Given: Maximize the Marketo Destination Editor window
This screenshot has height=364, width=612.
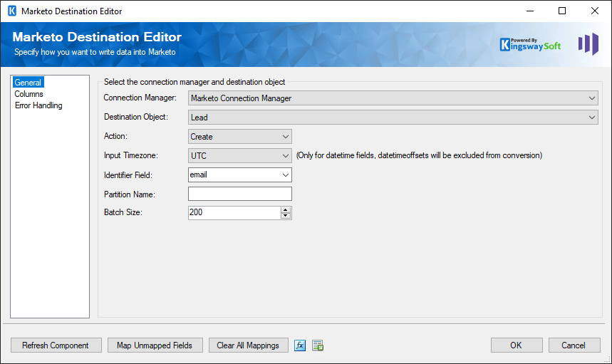Looking at the screenshot, I should pos(561,11).
